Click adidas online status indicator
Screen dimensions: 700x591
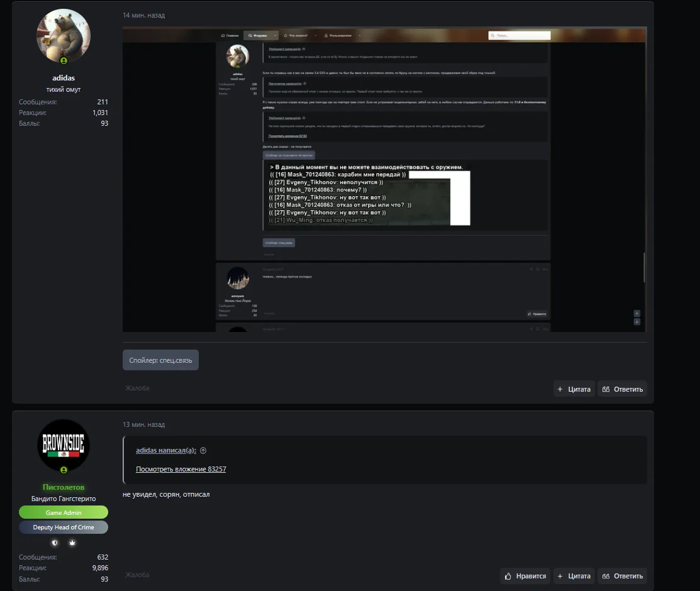(x=64, y=60)
